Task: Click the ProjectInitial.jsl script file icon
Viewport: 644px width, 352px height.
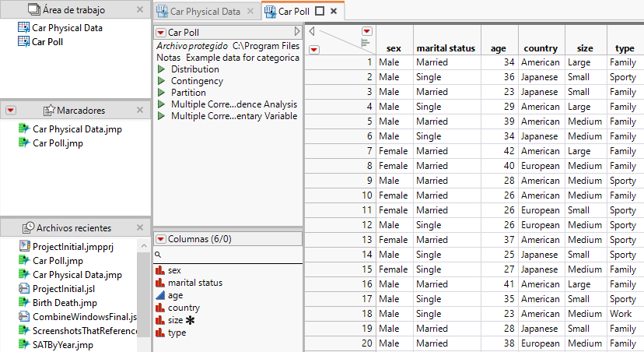Action: [x=25, y=289]
